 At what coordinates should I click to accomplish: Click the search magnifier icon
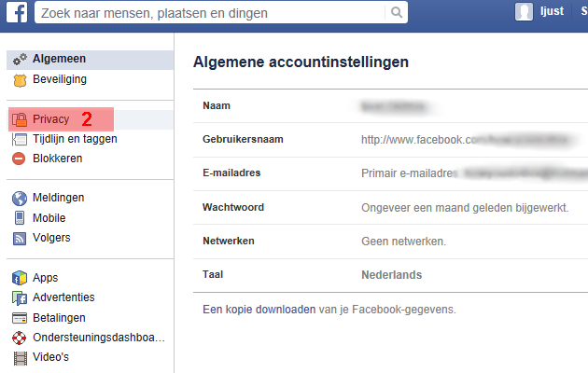point(397,13)
